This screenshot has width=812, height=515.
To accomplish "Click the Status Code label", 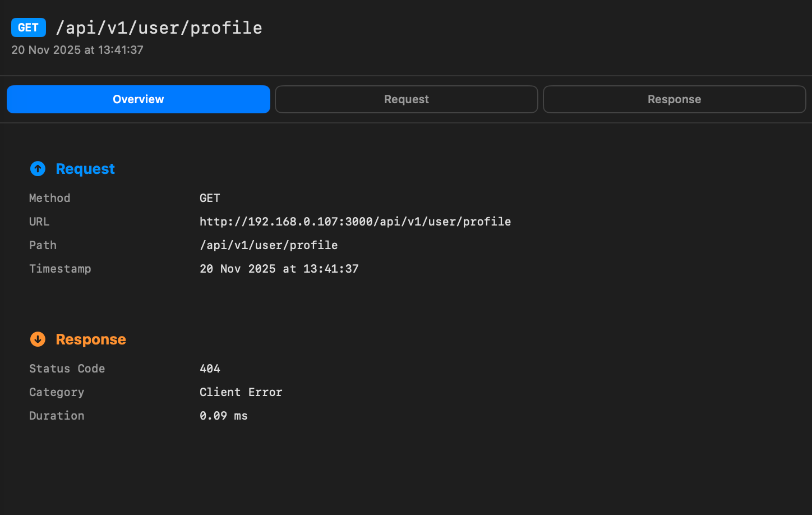I will point(67,369).
